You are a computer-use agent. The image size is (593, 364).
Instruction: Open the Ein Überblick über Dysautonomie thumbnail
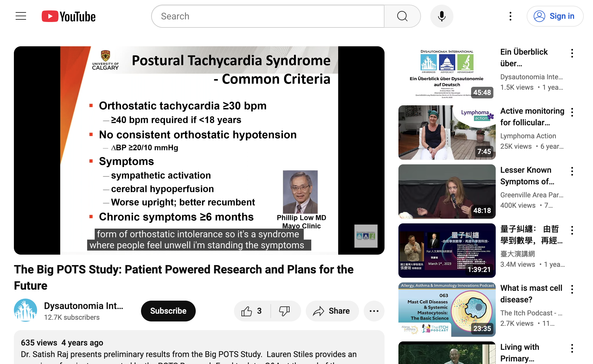[x=447, y=73]
